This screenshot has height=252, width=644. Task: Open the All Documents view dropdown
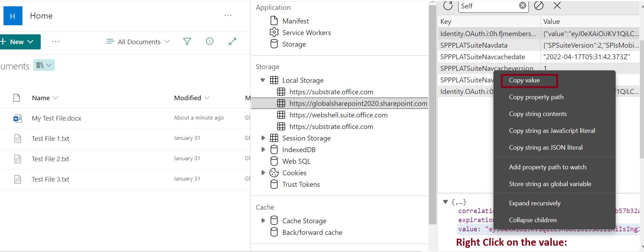pos(138,42)
